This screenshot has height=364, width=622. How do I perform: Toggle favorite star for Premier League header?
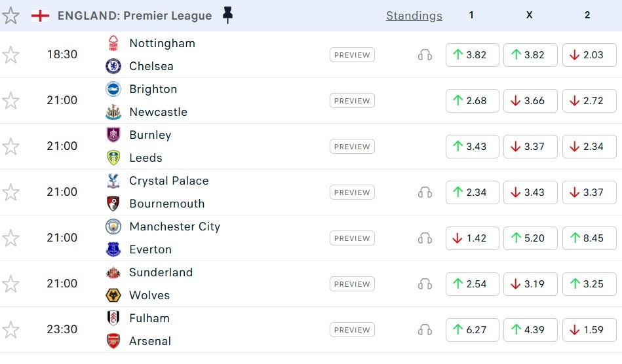coord(10,16)
